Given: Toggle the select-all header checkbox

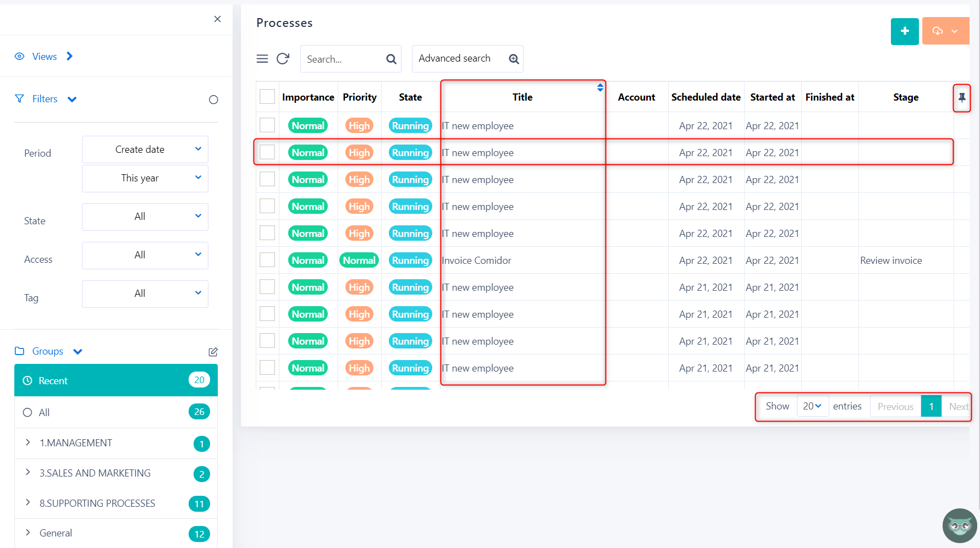Looking at the screenshot, I should (x=267, y=97).
